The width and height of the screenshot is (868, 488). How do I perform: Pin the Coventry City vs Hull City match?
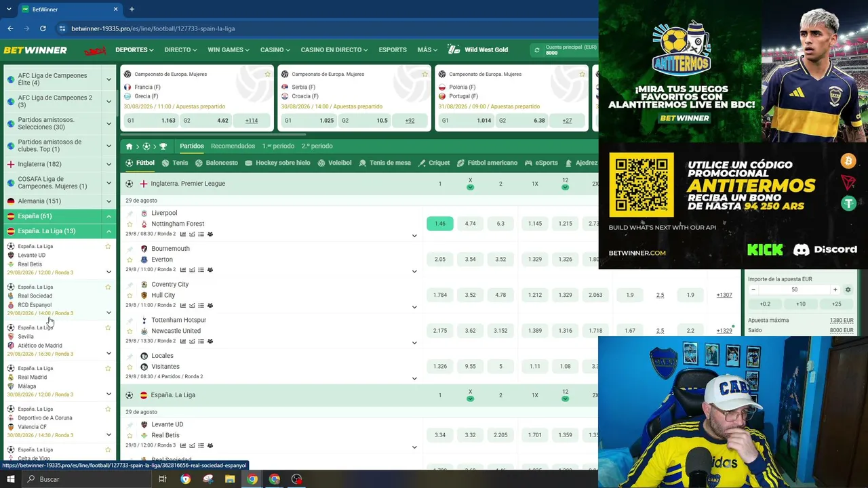tap(130, 285)
